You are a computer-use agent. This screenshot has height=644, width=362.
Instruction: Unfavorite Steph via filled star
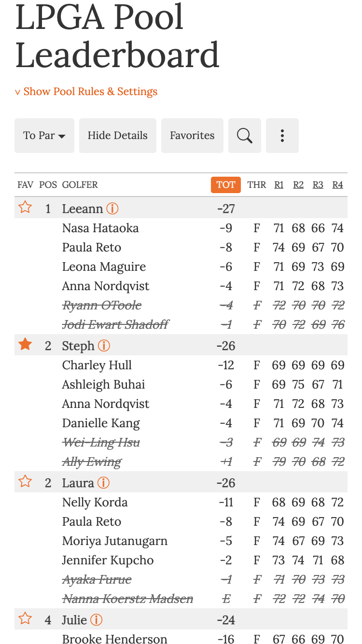(x=25, y=345)
